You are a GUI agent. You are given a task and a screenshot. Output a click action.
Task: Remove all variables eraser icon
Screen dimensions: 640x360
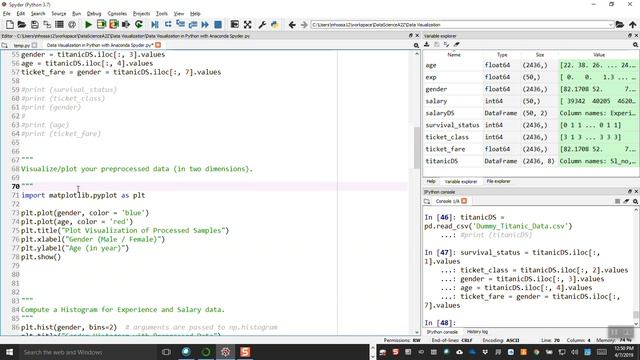coord(457,44)
